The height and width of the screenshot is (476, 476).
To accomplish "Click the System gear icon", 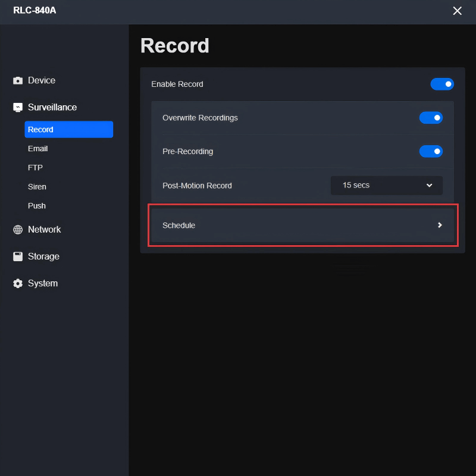I will pos(18,283).
